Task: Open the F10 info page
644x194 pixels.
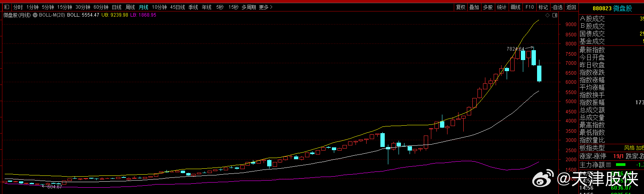Action: click(530, 7)
